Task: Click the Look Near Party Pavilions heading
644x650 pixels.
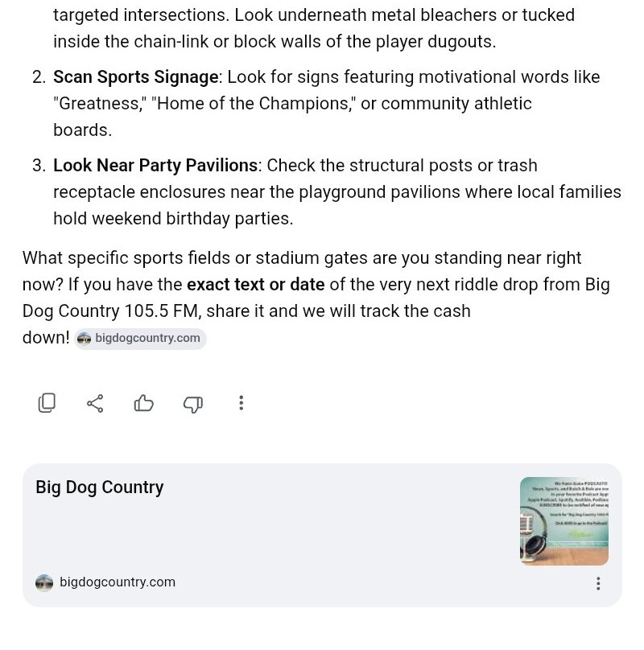Action: [155, 166]
